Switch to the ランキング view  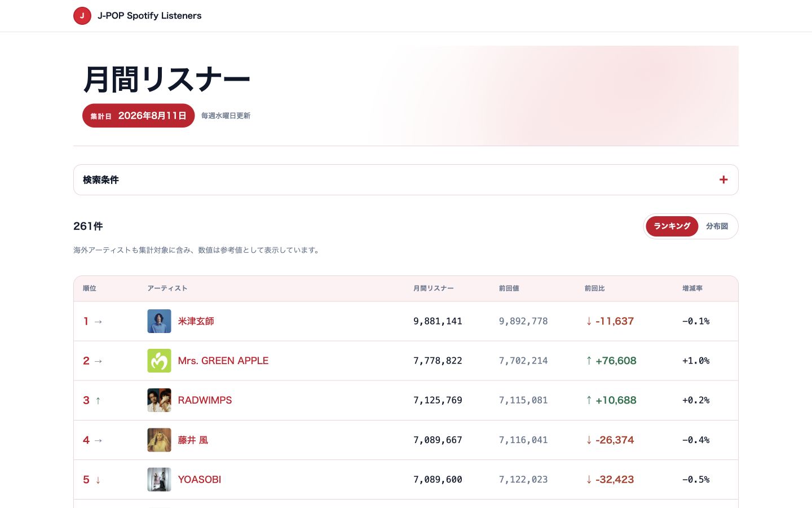pyautogui.click(x=672, y=226)
